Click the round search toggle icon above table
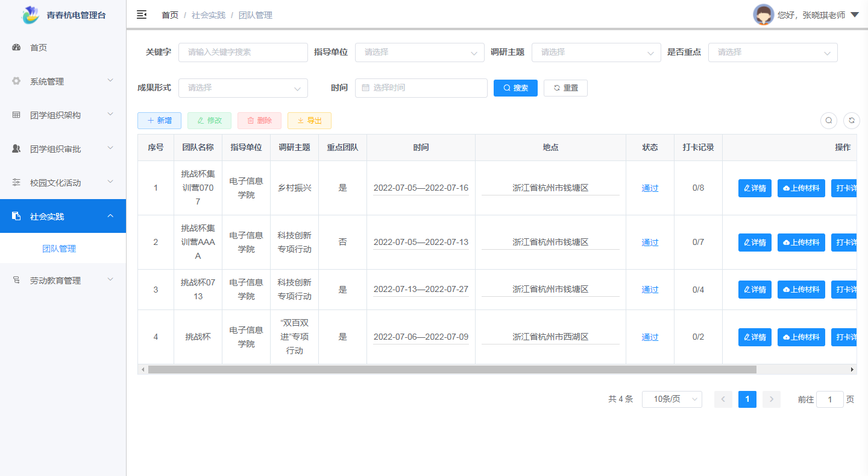This screenshot has width=868, height=476. [x=829, y=121]
